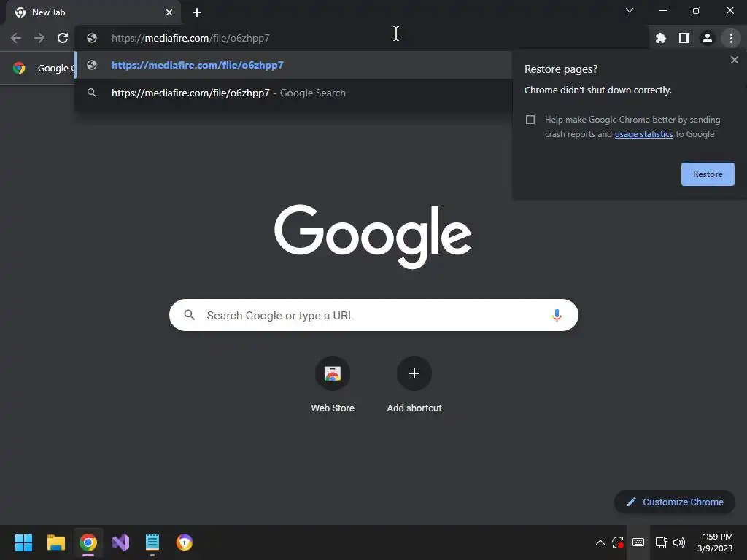Open the orange keyhole app in taskbar

click(x=185, y=542)
